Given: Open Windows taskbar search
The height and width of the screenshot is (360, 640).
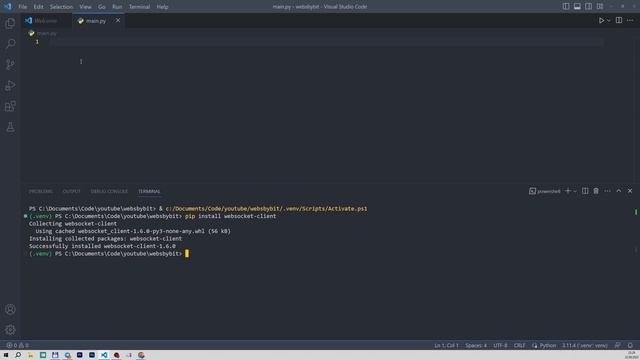Looking at the screenshot, I should coord(18,355).
